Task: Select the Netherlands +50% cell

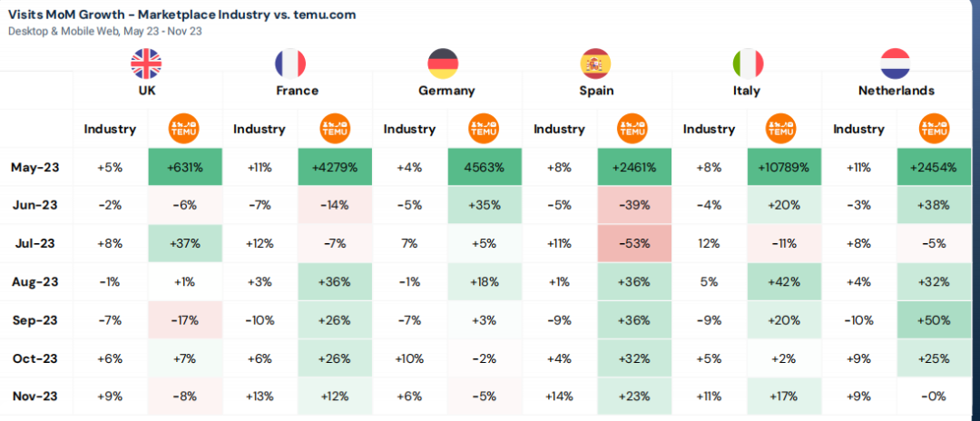Action: [932, 320]
